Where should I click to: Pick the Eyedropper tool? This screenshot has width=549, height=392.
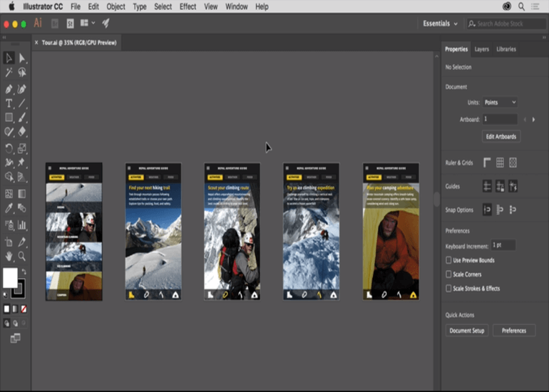coord(9,210)
